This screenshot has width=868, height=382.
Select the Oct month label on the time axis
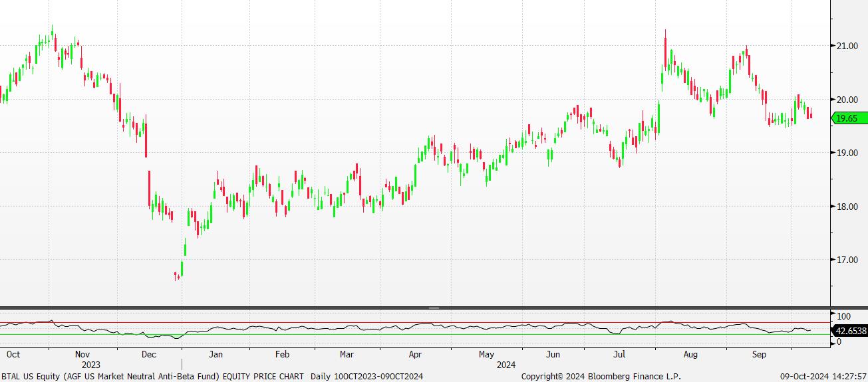click(x=13, y=355)
